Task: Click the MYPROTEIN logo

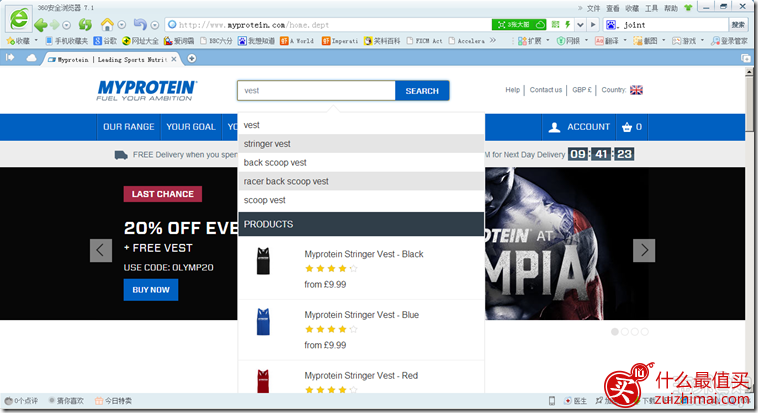Action: [146, 90]
